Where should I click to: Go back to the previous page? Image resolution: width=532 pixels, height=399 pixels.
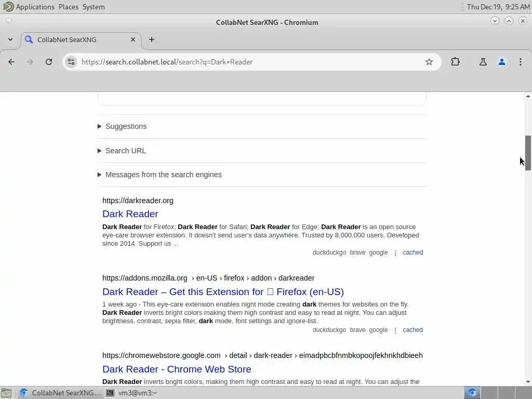11,62
